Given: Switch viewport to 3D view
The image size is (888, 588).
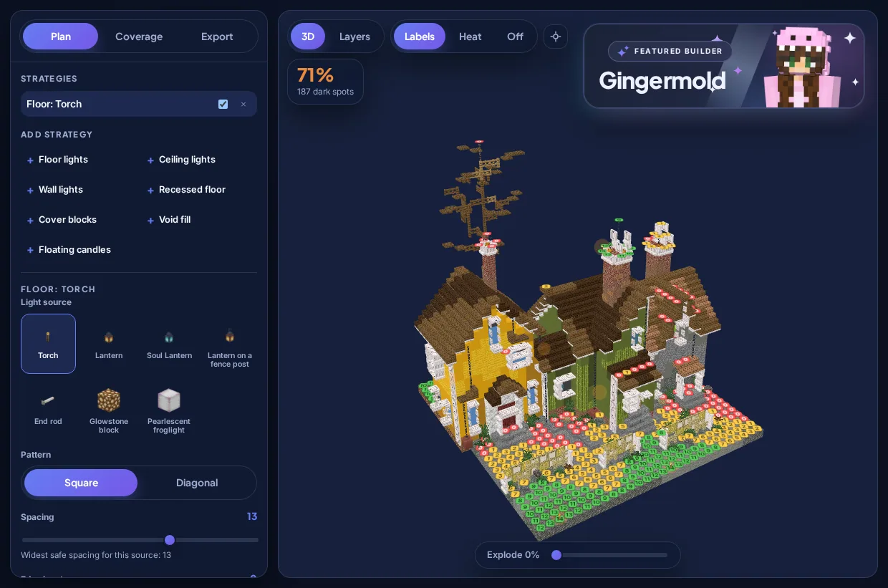Looking at the screenshot, I should coord(308,37).
